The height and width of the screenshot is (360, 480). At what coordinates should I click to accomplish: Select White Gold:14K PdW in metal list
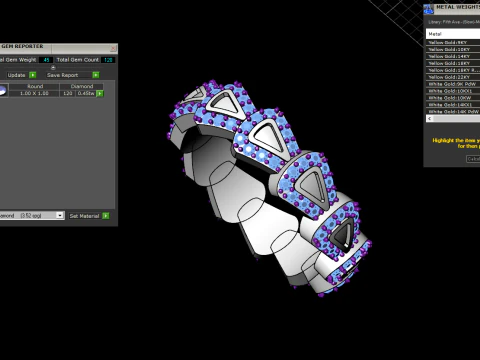pyautogui.click(x=453, y=112)
